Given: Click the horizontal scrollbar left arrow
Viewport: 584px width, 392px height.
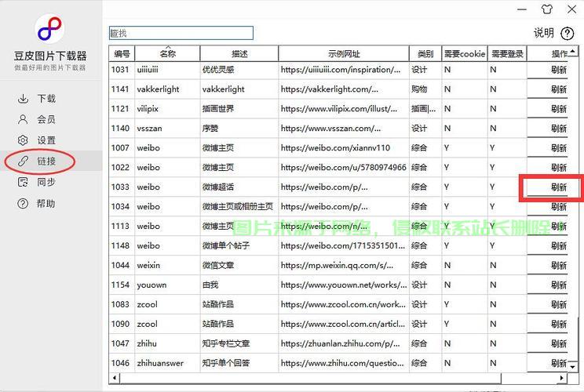Looking at the screenshot, I should (x=115, y=378).
